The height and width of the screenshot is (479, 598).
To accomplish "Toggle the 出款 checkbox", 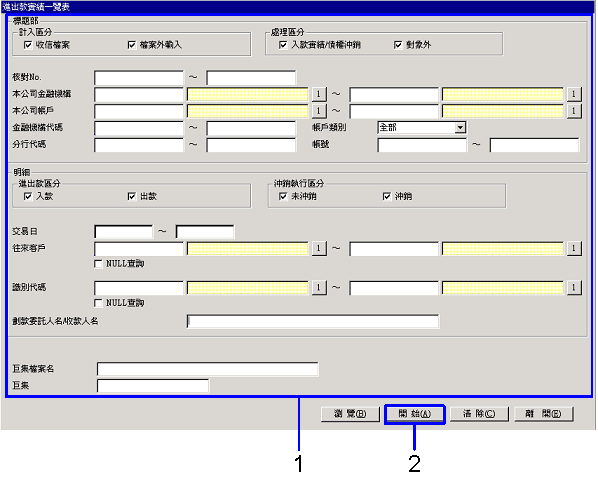I will click(132, 196).
